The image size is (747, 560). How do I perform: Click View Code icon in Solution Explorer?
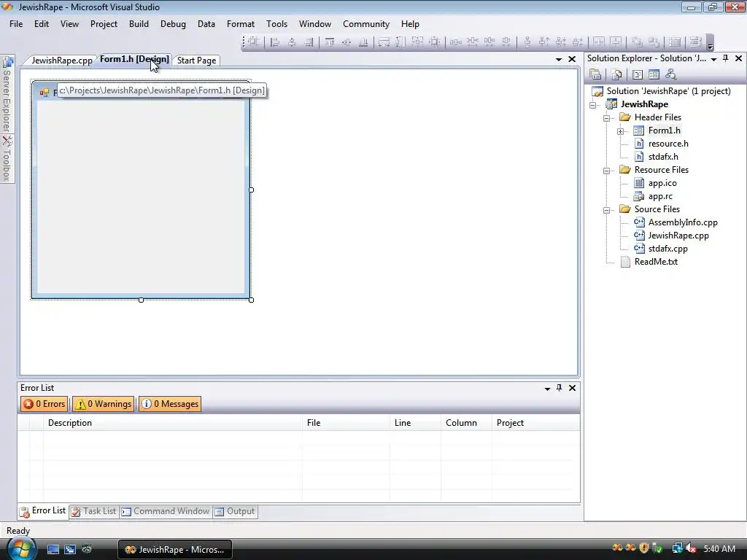pyautogui.click(x=638, y=75)
